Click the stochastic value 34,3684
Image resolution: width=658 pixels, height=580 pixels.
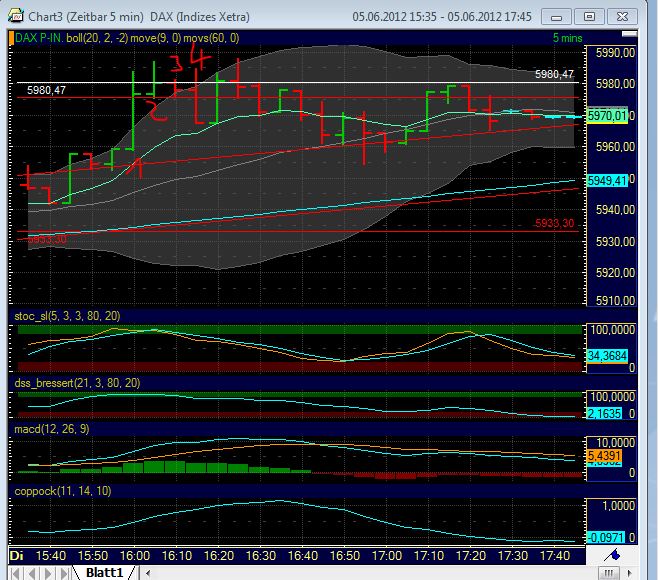pos(607,356)
